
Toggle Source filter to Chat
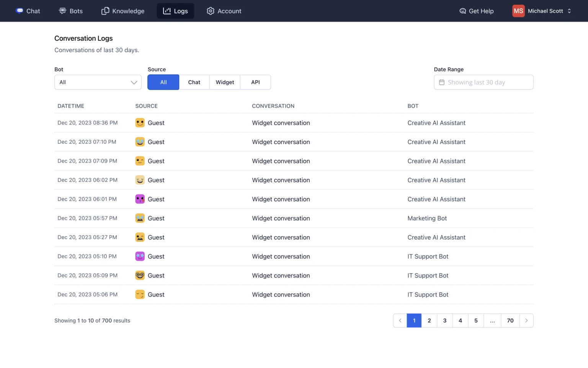pyautogui.click(x=194, y=82)
